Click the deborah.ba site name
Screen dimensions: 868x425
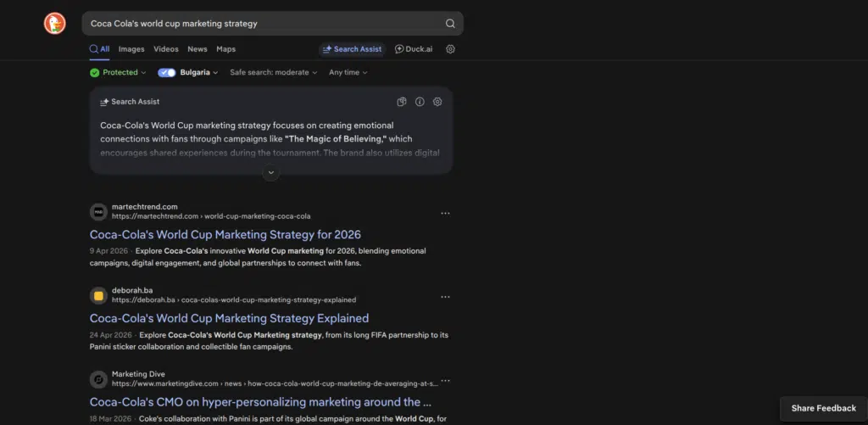click(x=132, y=290)
